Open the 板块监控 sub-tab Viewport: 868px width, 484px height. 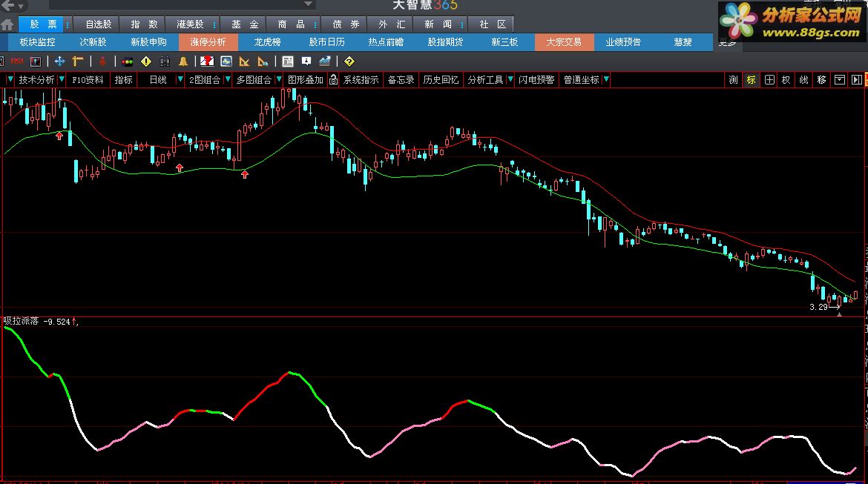tap(37, 42)
